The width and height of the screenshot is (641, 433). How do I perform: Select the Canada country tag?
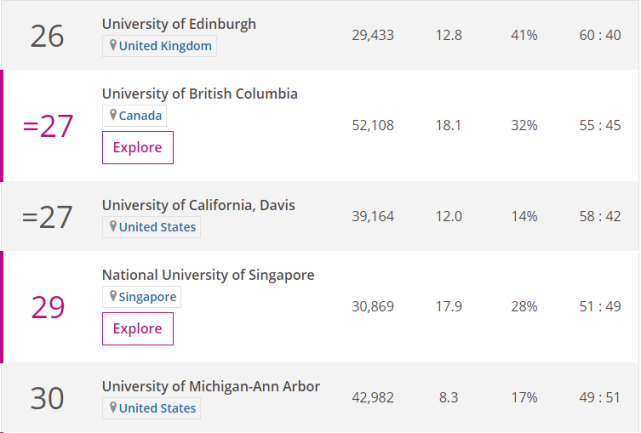140,116
